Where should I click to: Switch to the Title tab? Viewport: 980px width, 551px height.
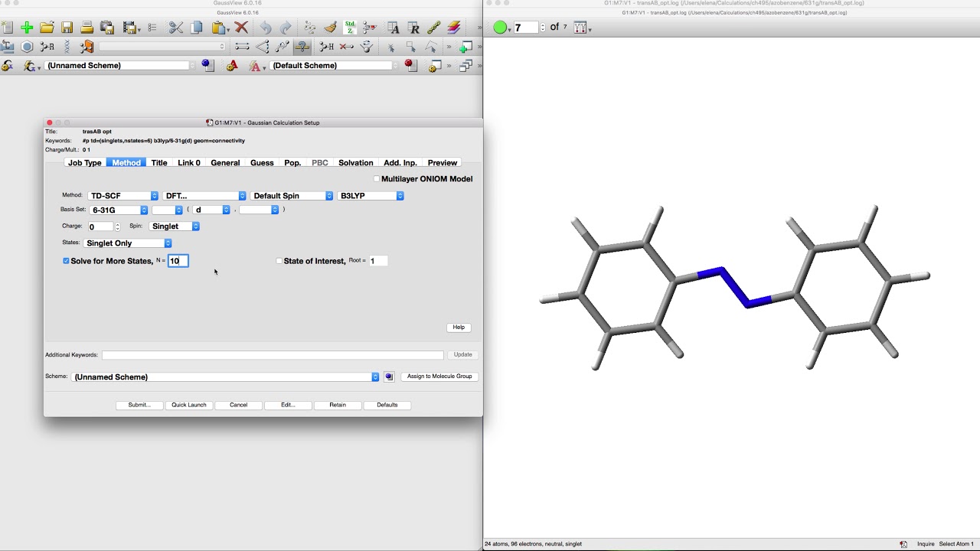tap(159, 163)
